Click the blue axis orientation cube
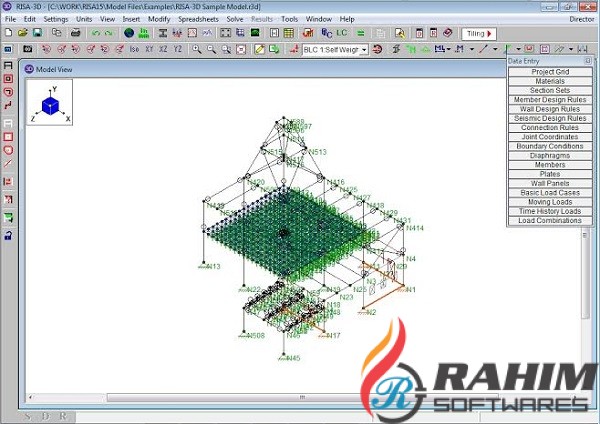 click(50, 106)
